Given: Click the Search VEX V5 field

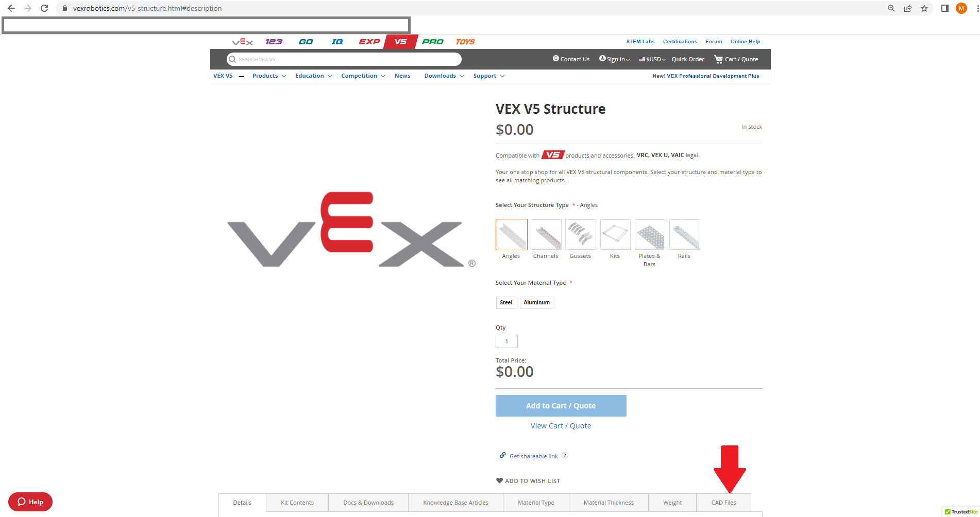Looking at the screenshot, I should [344, 59].
